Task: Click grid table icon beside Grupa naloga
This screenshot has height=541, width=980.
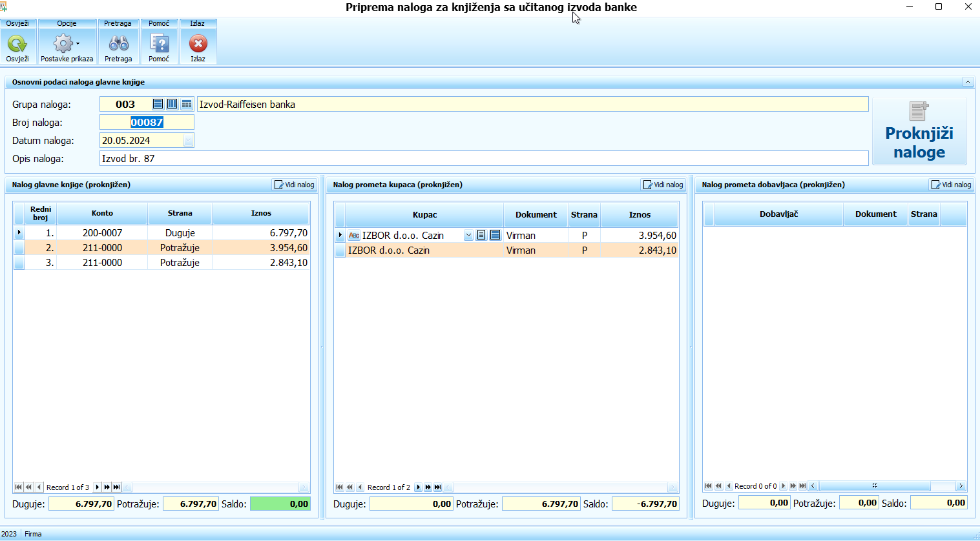Action: pyautogui.click(x=187, y=104)
